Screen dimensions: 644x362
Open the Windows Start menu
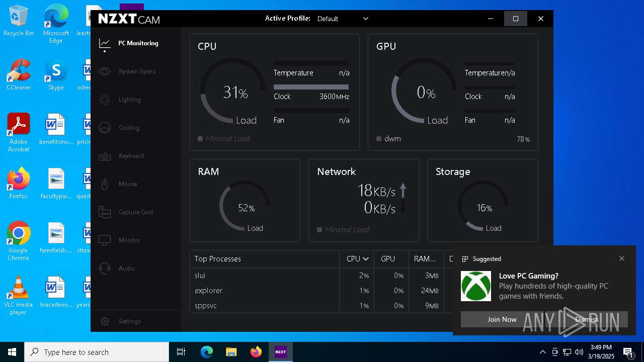coord(12,352)
